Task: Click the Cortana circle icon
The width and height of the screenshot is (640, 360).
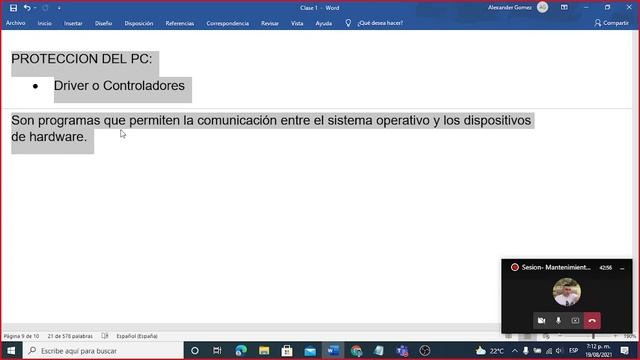Action: [195, 351]
